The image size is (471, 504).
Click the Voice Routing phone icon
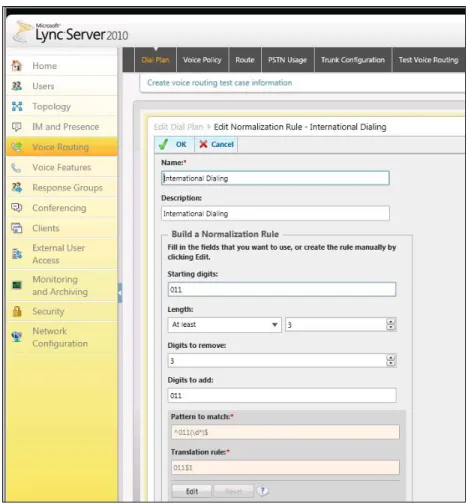pyautogui.click(x=17, y=147)
